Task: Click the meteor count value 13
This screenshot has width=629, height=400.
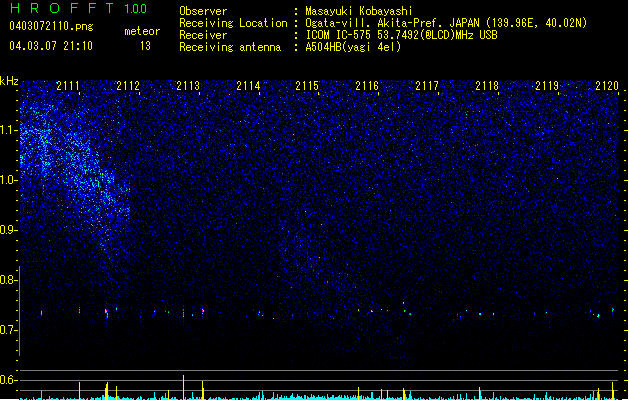Action: pyautogui.click(x=145, y=46)
